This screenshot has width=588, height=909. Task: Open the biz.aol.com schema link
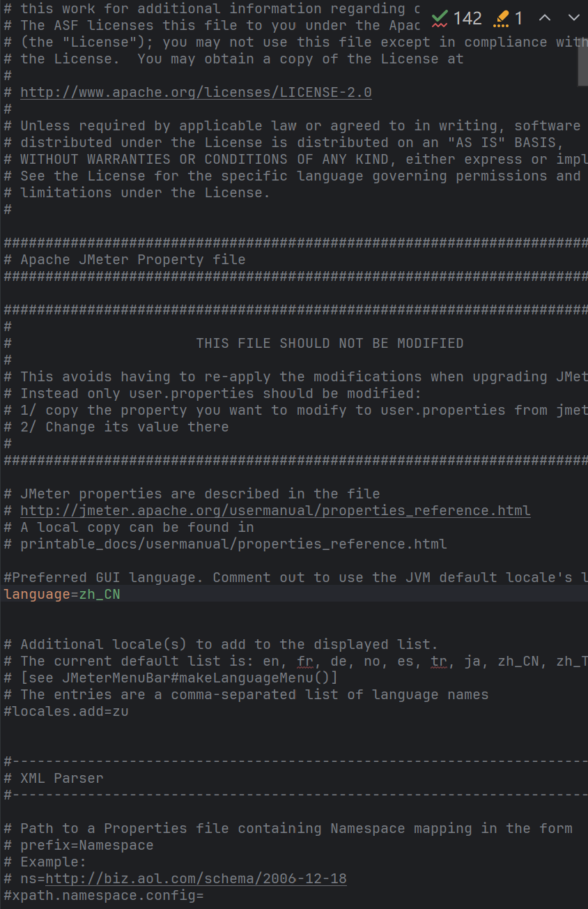coord(196,878)
